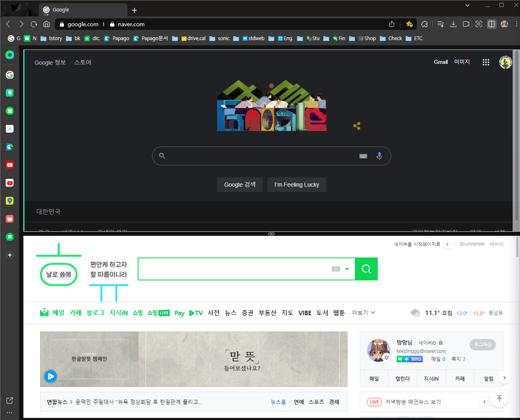Open the Naver on-screen keyboard icon
520x420 pixels.
336,269
